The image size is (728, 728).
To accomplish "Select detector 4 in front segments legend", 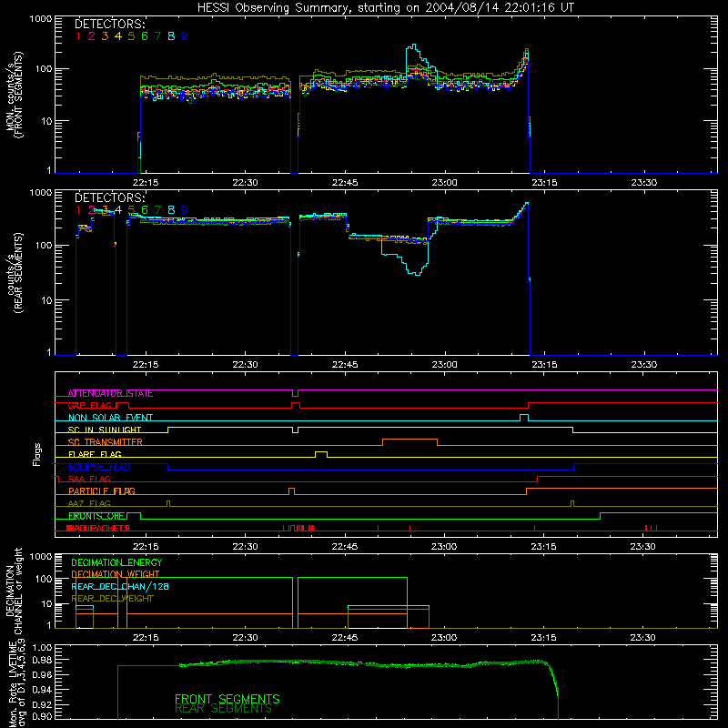I will pos(118,36).
